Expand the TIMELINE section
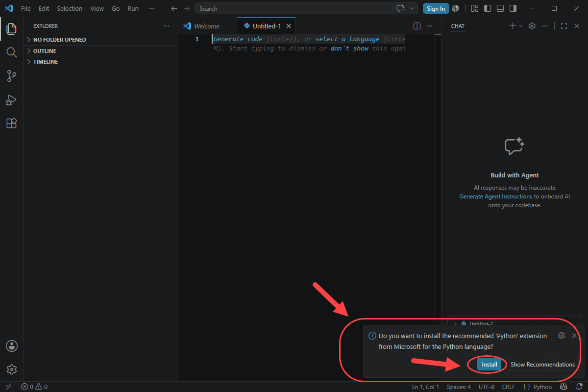This screenshot has height=392, width=588. pyautogui.click(x=101, y=62)
